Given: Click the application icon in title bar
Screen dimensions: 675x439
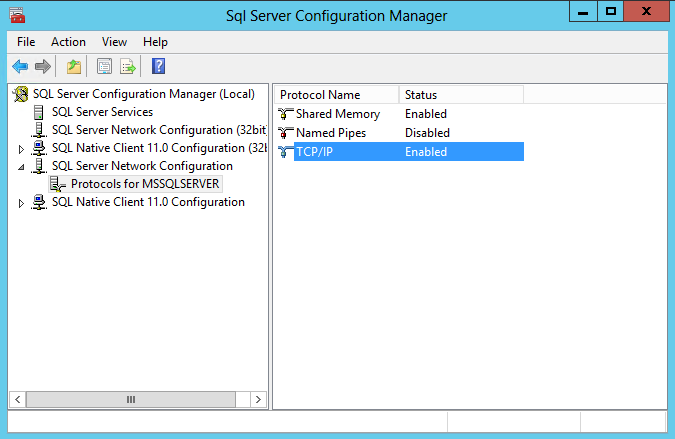Looking at the screenshot, I should (17, 15).
